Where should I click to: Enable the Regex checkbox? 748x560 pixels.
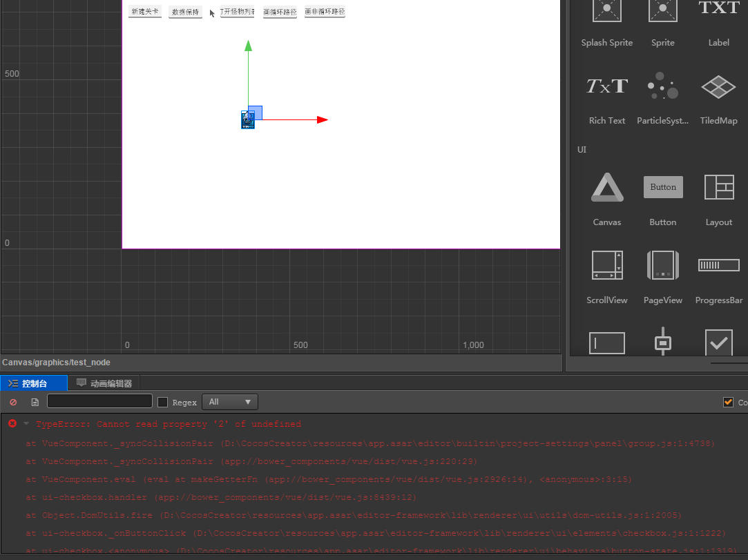pos(163,402)
